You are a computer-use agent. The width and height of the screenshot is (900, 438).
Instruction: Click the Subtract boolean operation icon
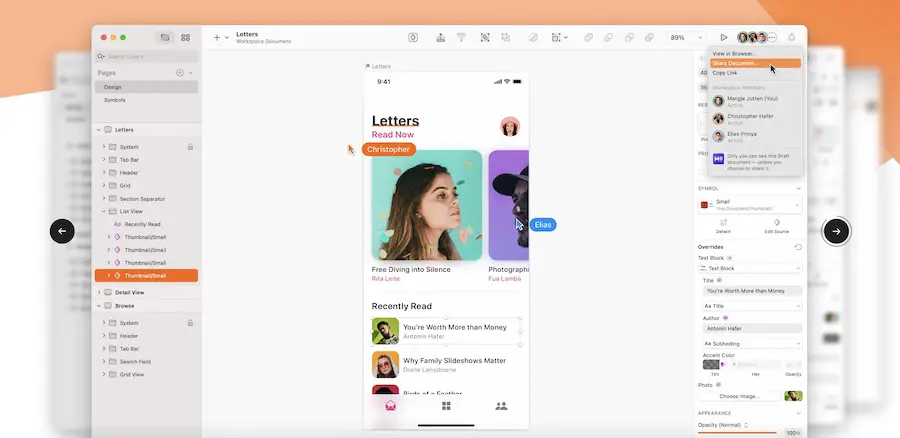[x=608, y=37]
